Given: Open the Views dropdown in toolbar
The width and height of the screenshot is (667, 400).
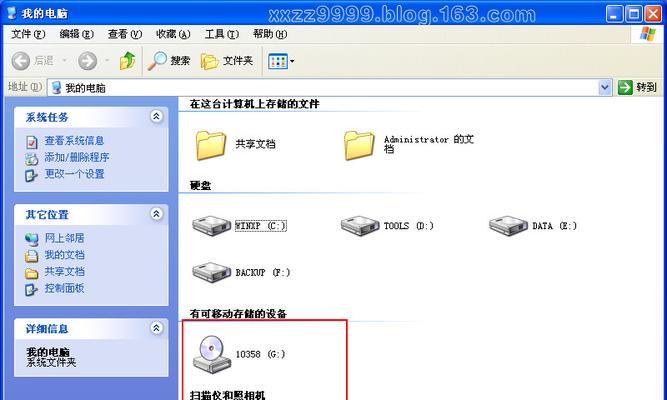Looking at the screenshot, I should [281, 61].
